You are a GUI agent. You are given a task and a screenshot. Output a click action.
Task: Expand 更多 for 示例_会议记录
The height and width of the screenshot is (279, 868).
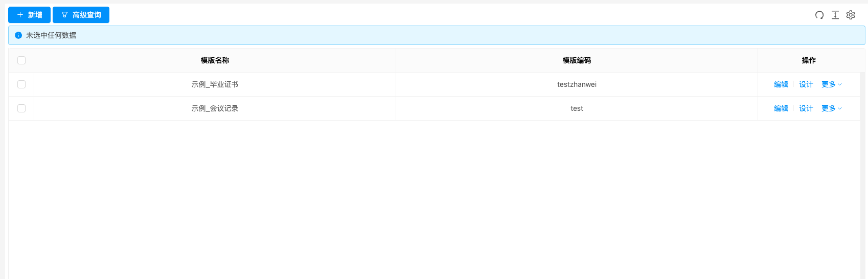pyautogui.click(x=832, y=108)
